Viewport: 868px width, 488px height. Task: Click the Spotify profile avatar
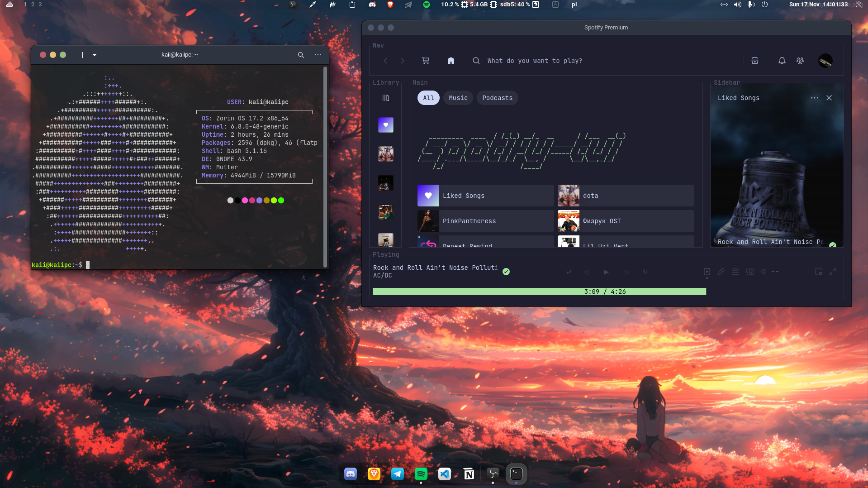825,61
